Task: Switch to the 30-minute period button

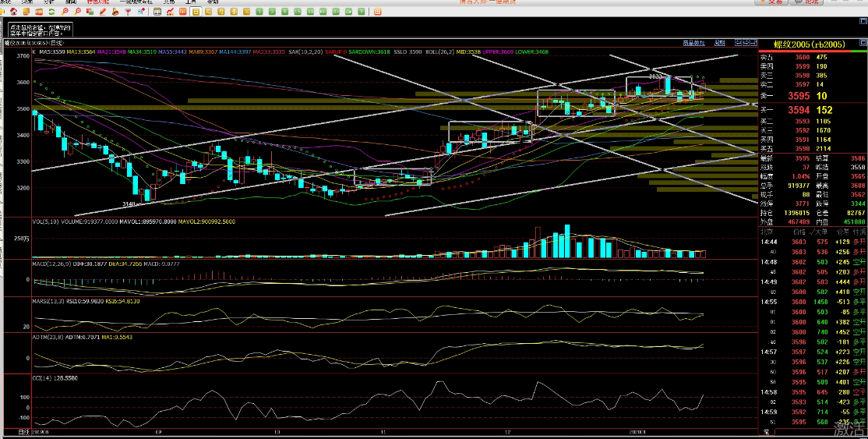Action: 310,11
